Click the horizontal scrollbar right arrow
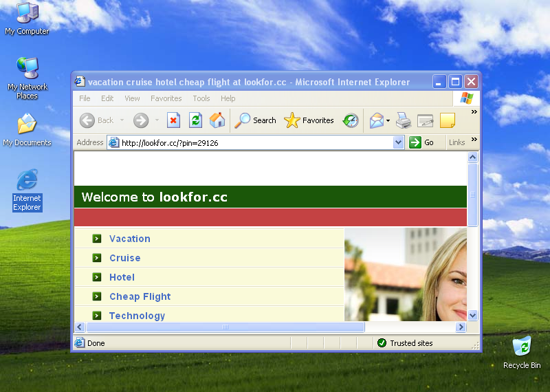The width and height of the screenshot is (550, 392). click(461, 327)
